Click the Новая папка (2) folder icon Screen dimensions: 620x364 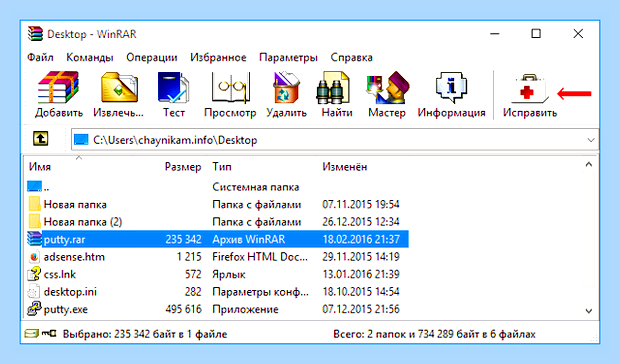[34, 222]
